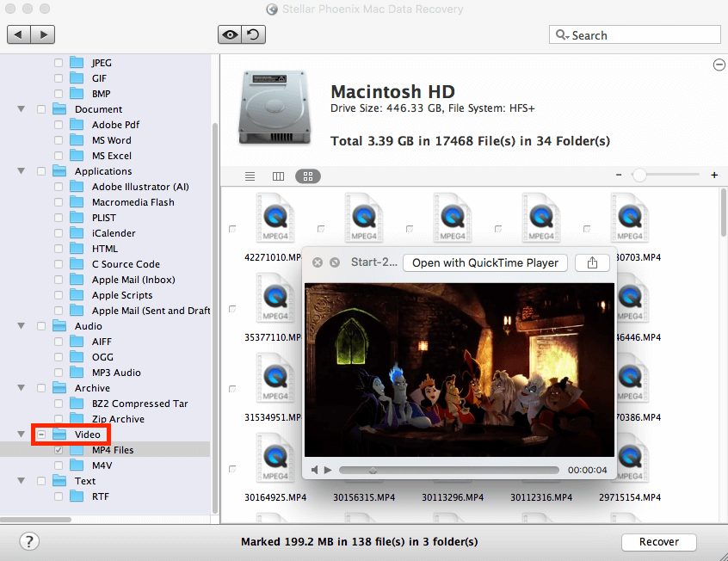Collapse the drive info header panel

click(719, 65)
